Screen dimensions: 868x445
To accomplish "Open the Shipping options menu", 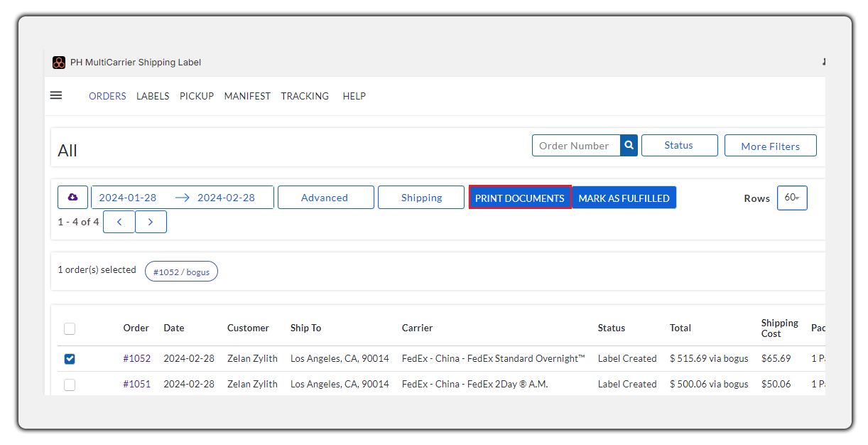I will 421,198.
